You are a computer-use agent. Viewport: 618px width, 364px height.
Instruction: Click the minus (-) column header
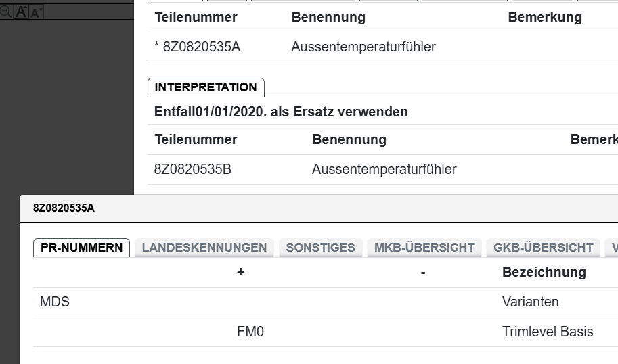(x=422, y=272)
